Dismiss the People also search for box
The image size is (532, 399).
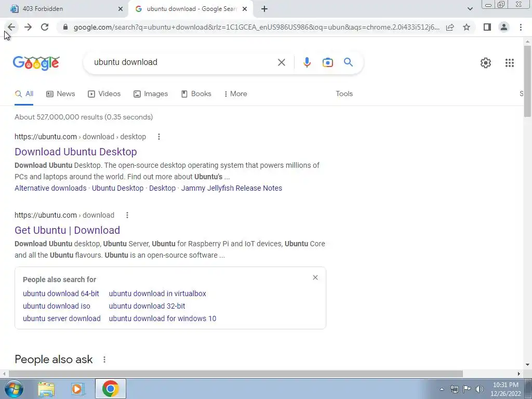pyautogui.click(x=315, y=277)
